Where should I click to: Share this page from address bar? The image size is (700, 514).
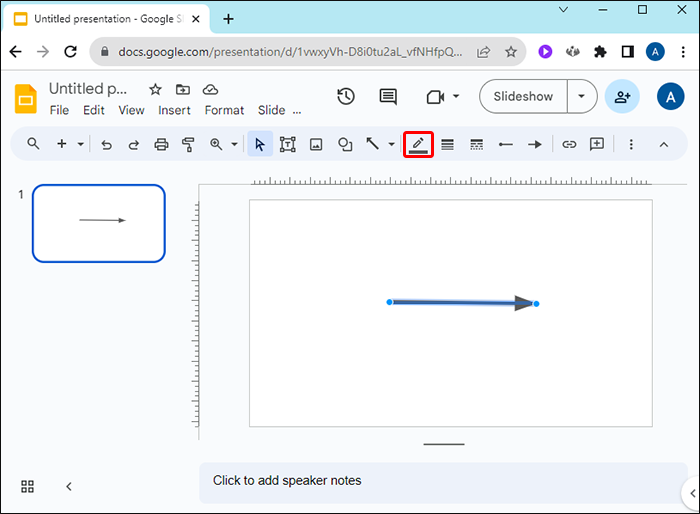coord(483,52)
